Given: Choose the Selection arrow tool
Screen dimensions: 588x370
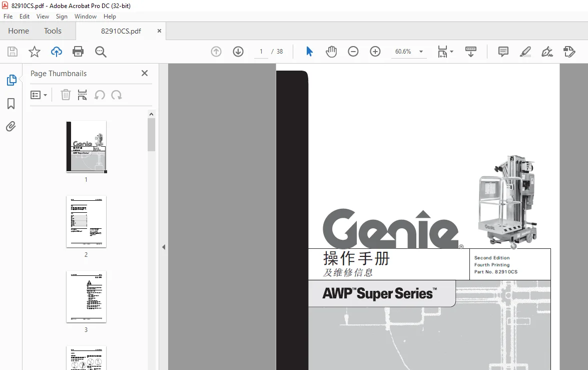Looking at the screenshot, I should pyautogui.click(x=309, y=52).
